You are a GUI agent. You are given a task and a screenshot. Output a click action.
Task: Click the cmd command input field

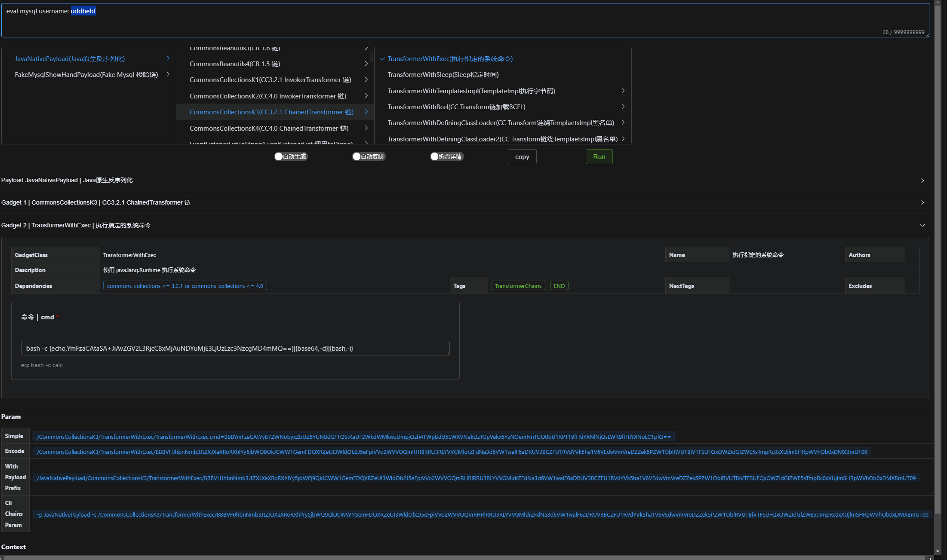235,348
